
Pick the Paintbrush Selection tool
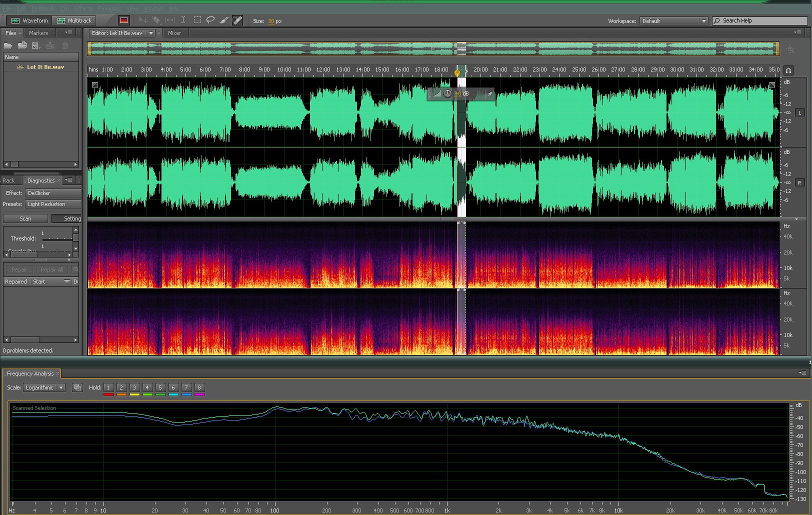[224, 20]
